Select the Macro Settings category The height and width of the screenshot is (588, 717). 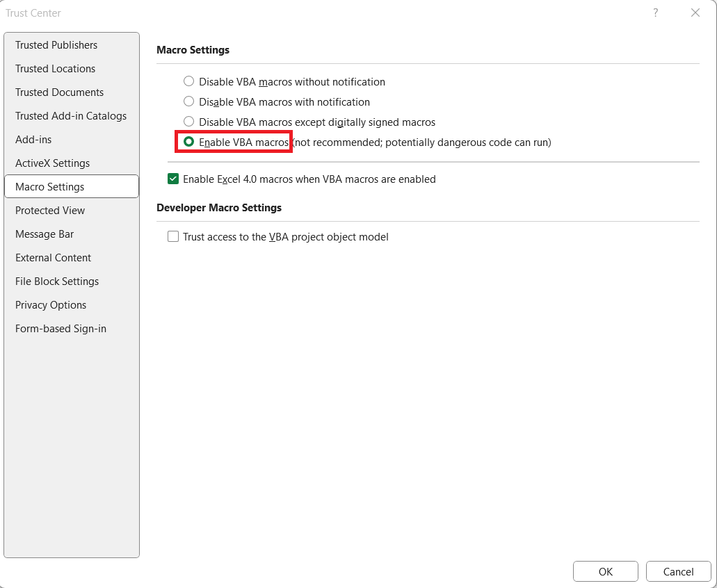click(x=72, y=186)
